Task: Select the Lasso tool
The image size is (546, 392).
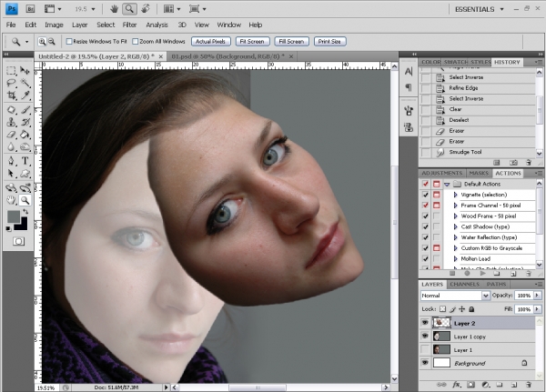Action: [x=11, y=83]
